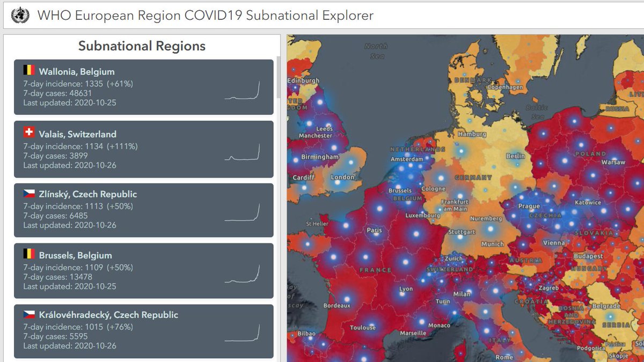Click '7-day incidence: 1015 (+76%)' for Královéhradecký
The image size is (644, 362).
tap(78, 327)
